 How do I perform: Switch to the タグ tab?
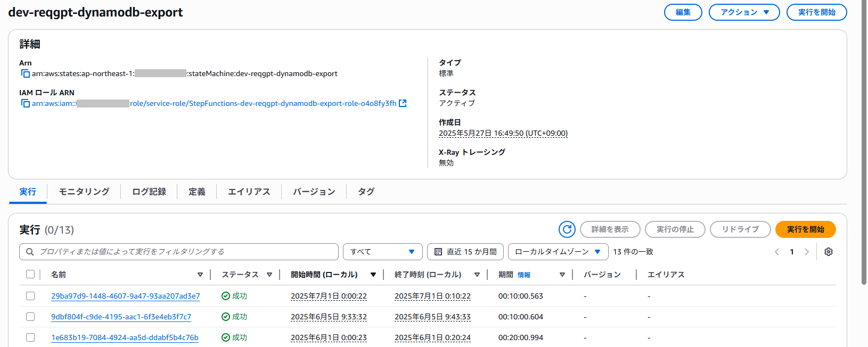pyautogui.click(x=366, y=192)
